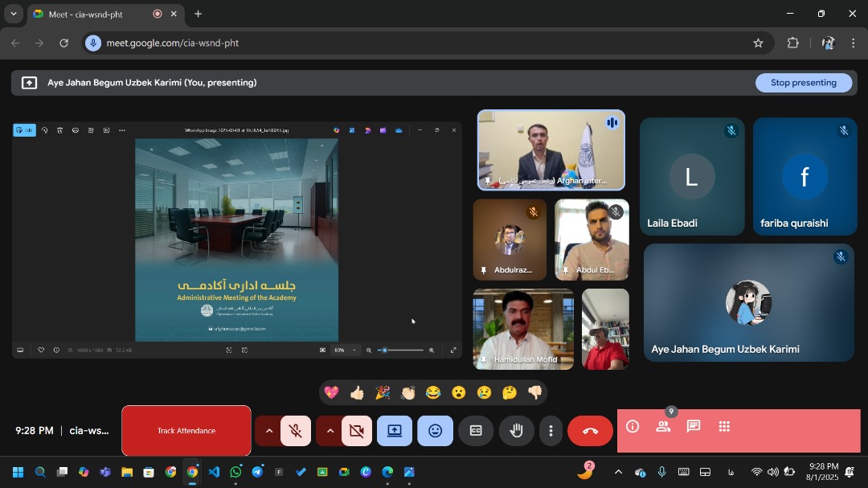Open more options three-dot menu
The height and width of the screenshot is (488, 868).
pos(551,431)
